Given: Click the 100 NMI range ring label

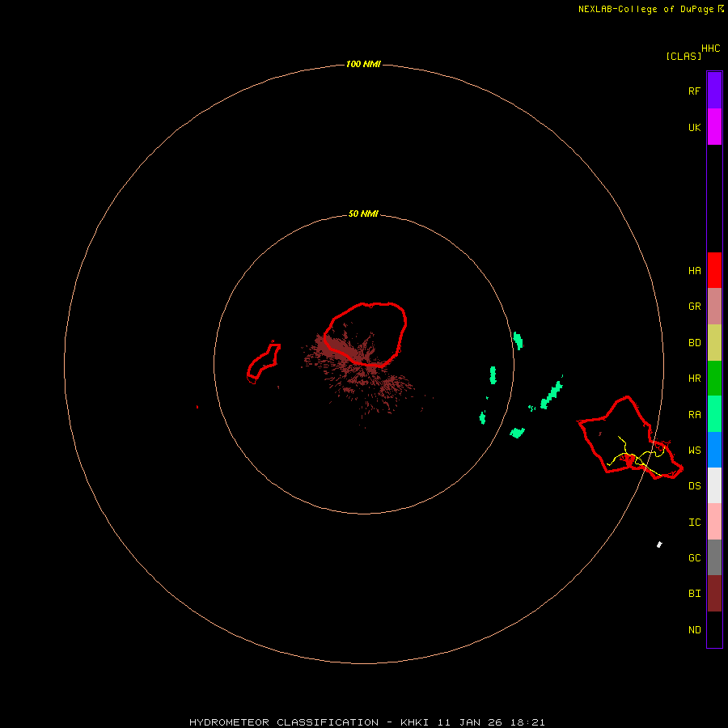Looking at the screenshot, I should point(363,64).
